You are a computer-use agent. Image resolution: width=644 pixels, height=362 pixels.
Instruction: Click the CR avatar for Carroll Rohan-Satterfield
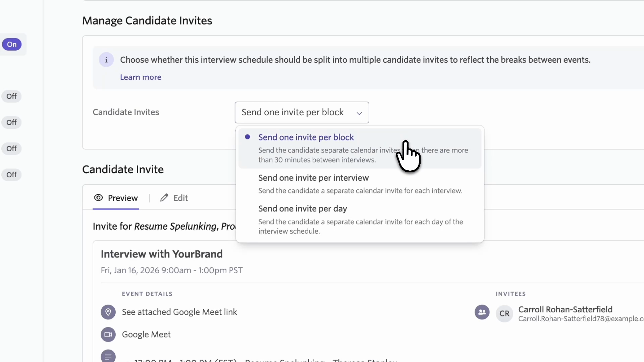coord(504,313)
